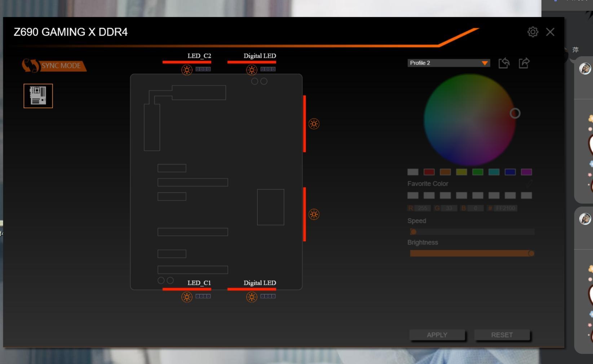The width and height of the screenshot is (593, 364).
Task: Pick the red preset color swatch
Action: tap(429, 172)
